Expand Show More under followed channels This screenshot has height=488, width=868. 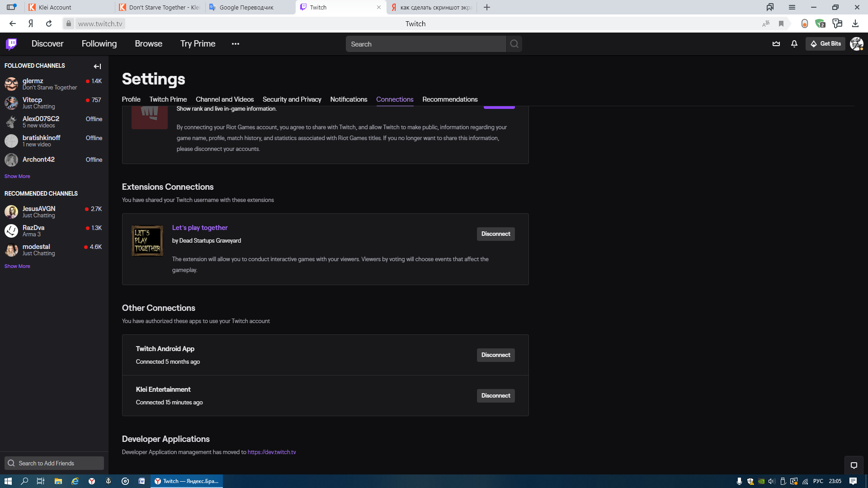[x=17, y=176]
